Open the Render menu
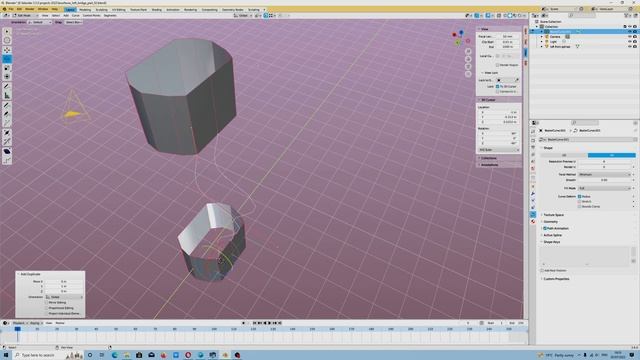 (x=30, y=9)
